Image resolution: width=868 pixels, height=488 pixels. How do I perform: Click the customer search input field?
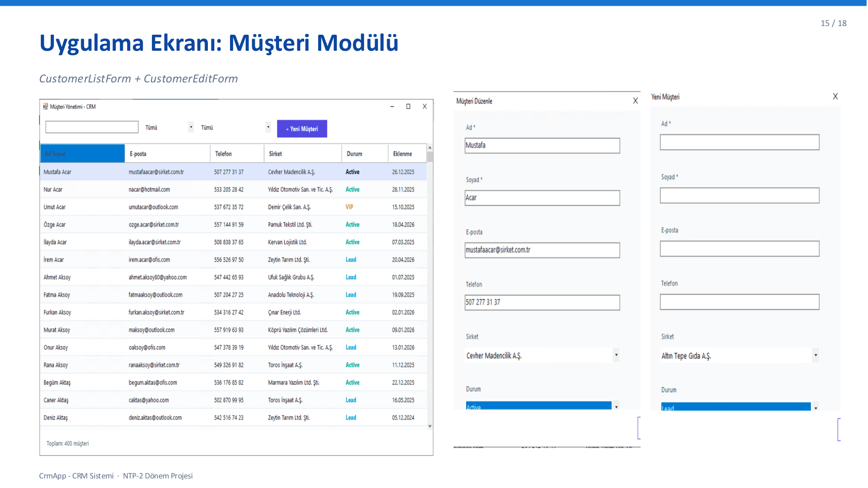tap(92, 127)
